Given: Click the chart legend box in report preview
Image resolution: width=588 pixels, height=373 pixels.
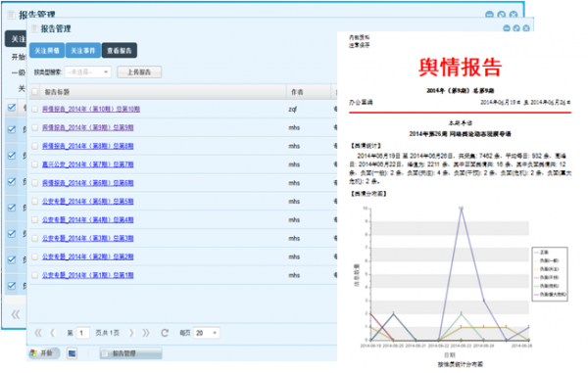Looking at the screenshot, I should [550, 274].
